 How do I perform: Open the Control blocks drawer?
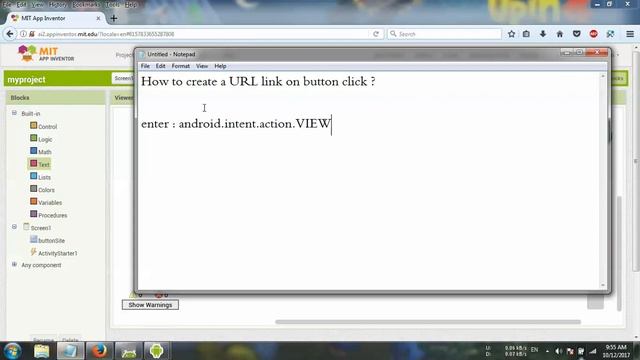point(43,126)
